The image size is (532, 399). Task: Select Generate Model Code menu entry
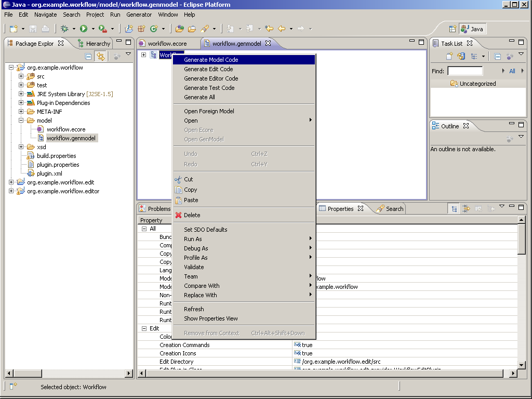tap(211, 60)
